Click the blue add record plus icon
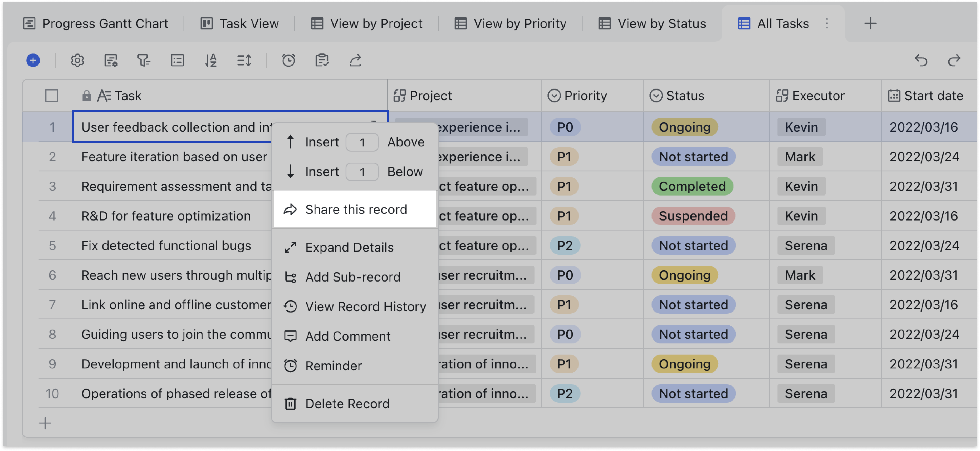The image size is (980, 451). click(33, 61)
